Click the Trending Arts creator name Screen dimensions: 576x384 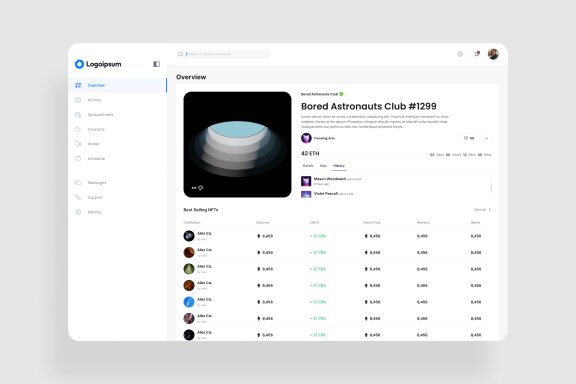coord(324,138)
